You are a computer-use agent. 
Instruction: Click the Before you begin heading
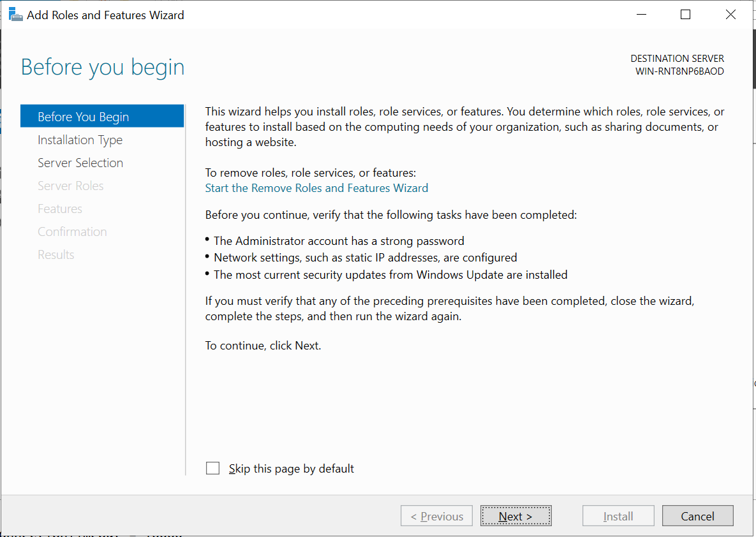[x=103, y=67]
